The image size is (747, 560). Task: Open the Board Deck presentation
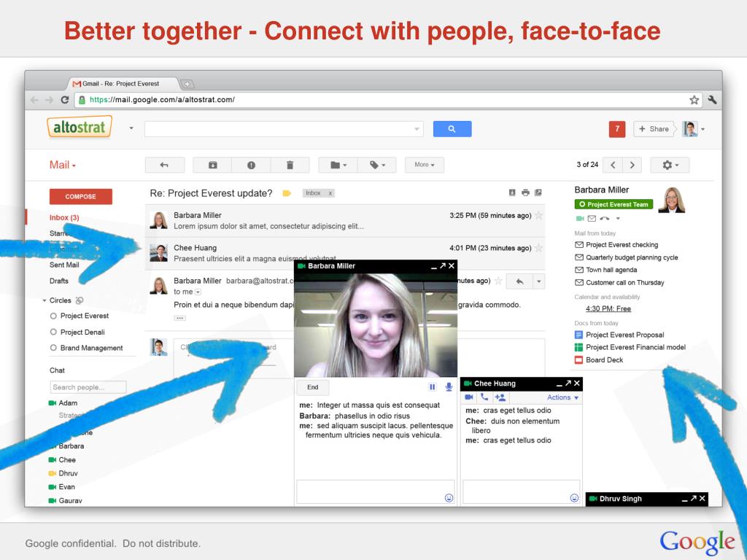599,360
